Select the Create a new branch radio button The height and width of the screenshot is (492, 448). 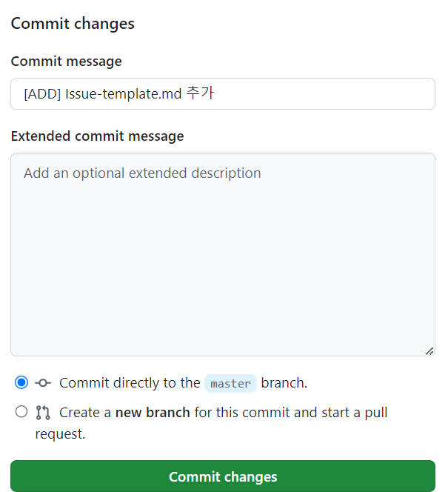click(x=21, y=412)
